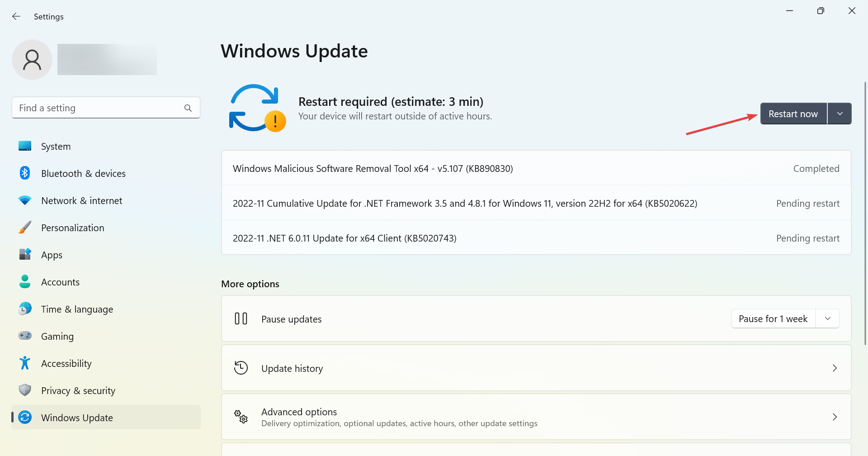This screenshot has width=868, height=456.
Task: Go to Gaming label
Action: coord(57,337)
